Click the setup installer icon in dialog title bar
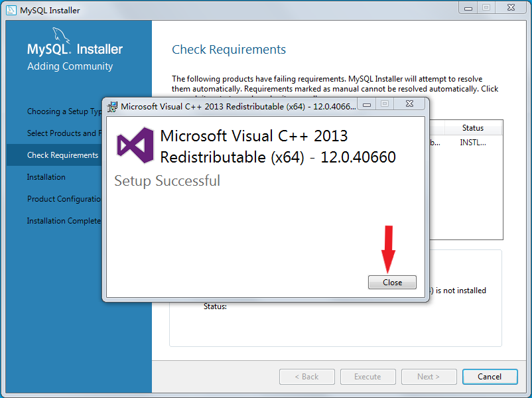532x398 pixels. tap(112, 107)
